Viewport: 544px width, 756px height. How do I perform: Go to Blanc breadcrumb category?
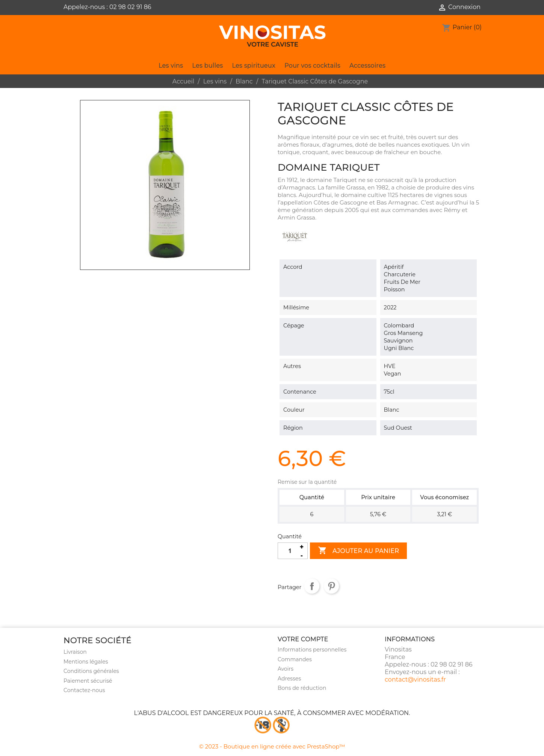tap(244, 81)
